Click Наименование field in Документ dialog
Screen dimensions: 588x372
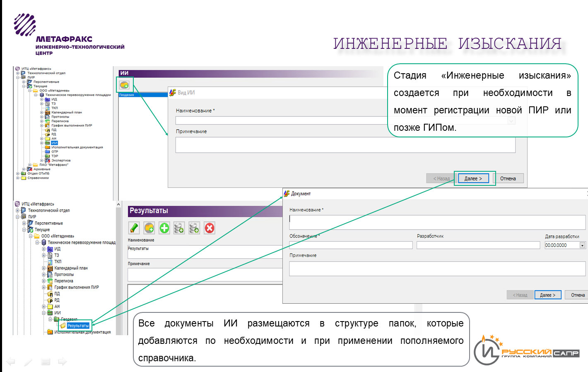pyautogui.click(x=437, y=222)
